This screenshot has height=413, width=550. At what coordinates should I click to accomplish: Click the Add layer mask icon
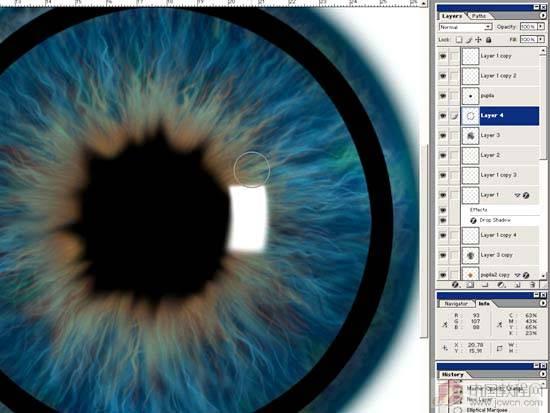(x=470, y=285)
